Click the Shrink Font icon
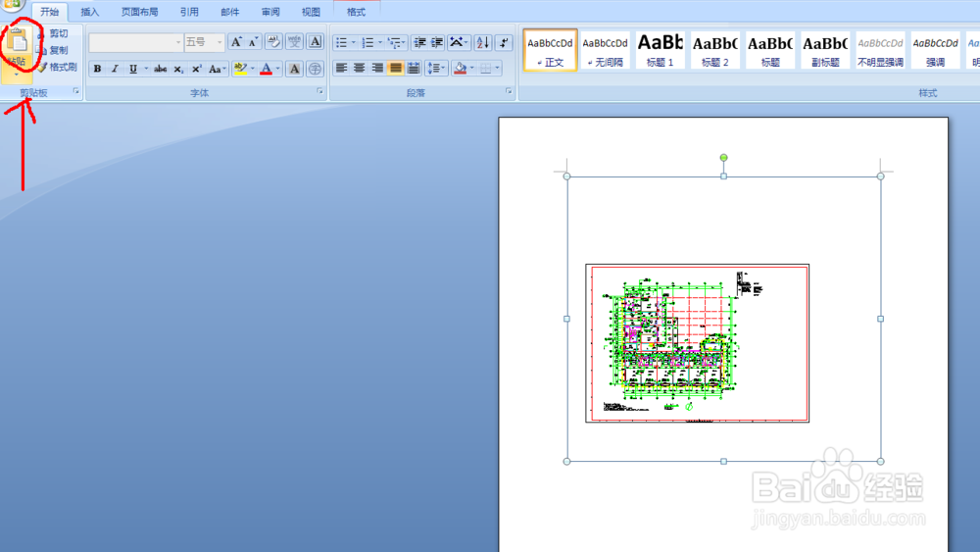 coord(253,42)
